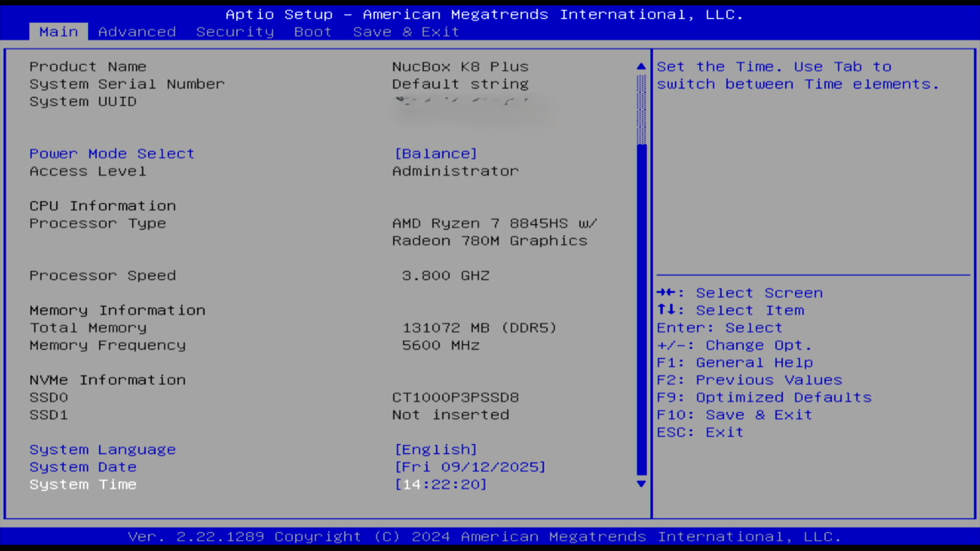Viewport: 980px width, 551px height.
Task: Click the dotted scrollbar track area
Action: pyautogui.click(x=642, y=110)
